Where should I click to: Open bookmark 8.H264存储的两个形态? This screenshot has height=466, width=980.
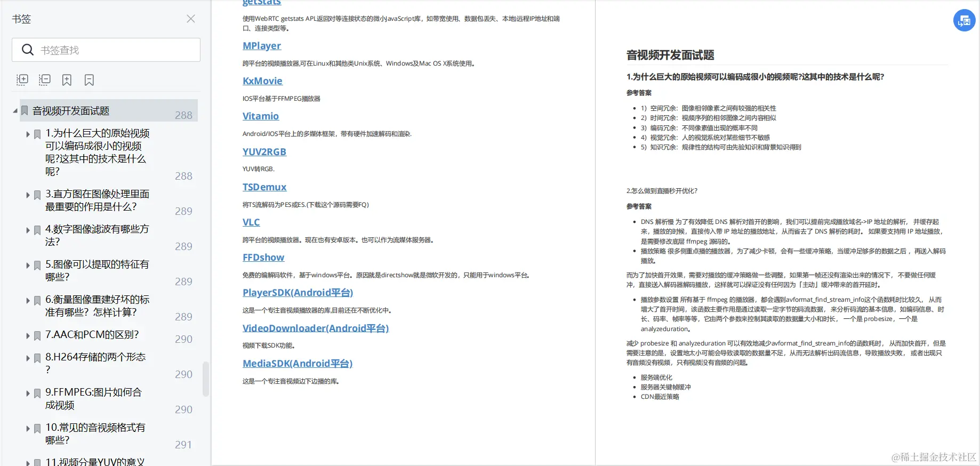[x=95, y=363]
